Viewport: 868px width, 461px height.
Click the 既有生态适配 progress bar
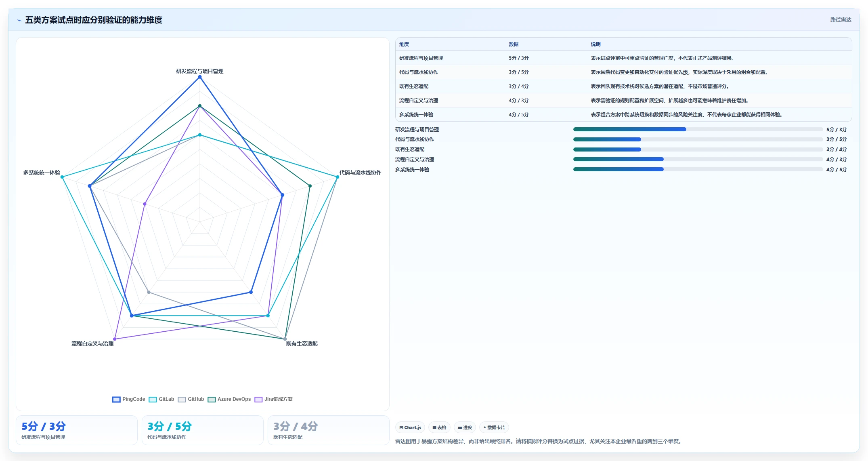pos(698,149)
